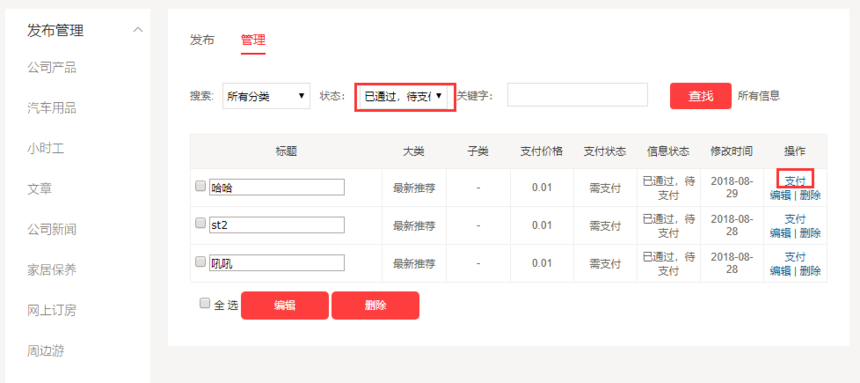This screenshot has height=383, width=860.
Task: Click 支付 link for st2 row
Action: click(795, 219)
